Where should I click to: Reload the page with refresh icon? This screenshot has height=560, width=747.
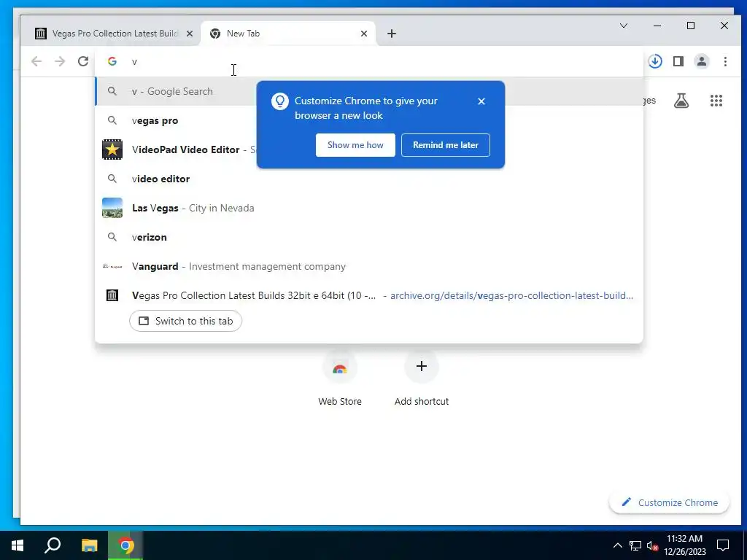[x=83, y=61]
